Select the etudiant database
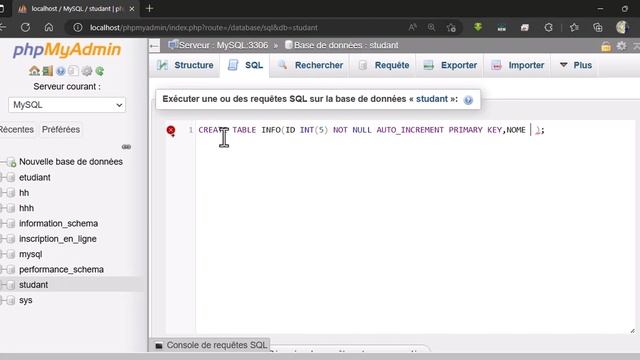The height and width of the screenshot is (360, 640). point(35,178)
